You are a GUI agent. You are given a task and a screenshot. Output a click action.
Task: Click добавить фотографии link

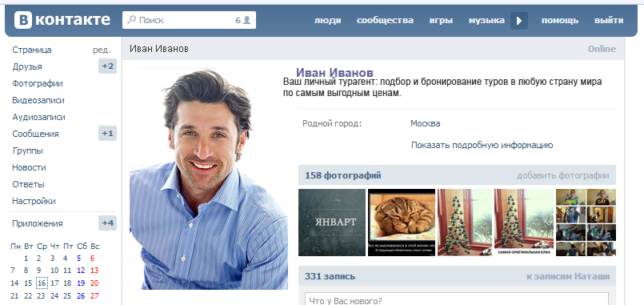point(562,175)
